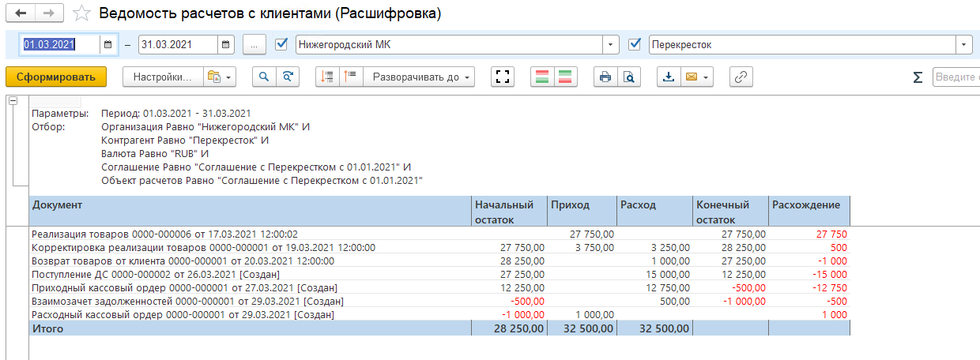Click the back navigation arrow
980x360 pixels.
coord(21,13)
